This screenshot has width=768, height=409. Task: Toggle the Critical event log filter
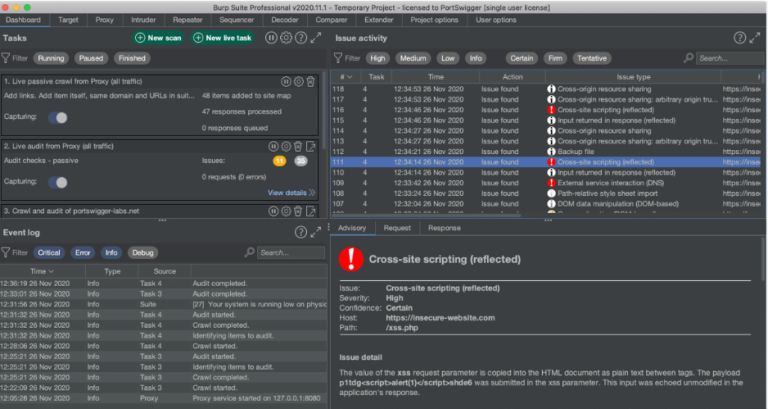(49, 253)
